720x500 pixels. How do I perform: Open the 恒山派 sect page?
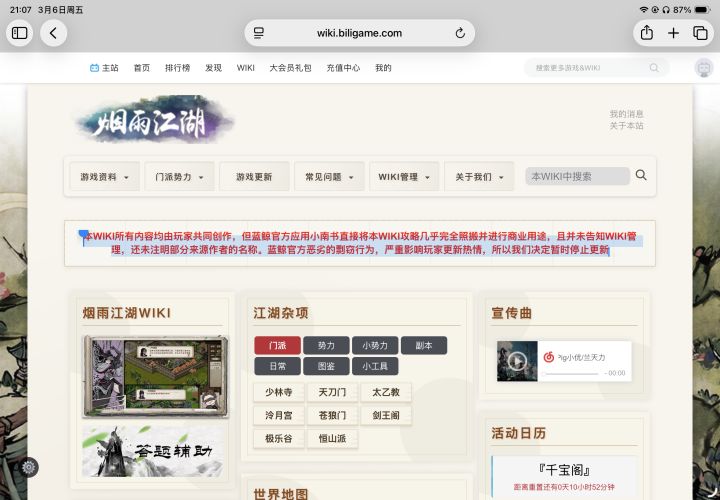332,438
